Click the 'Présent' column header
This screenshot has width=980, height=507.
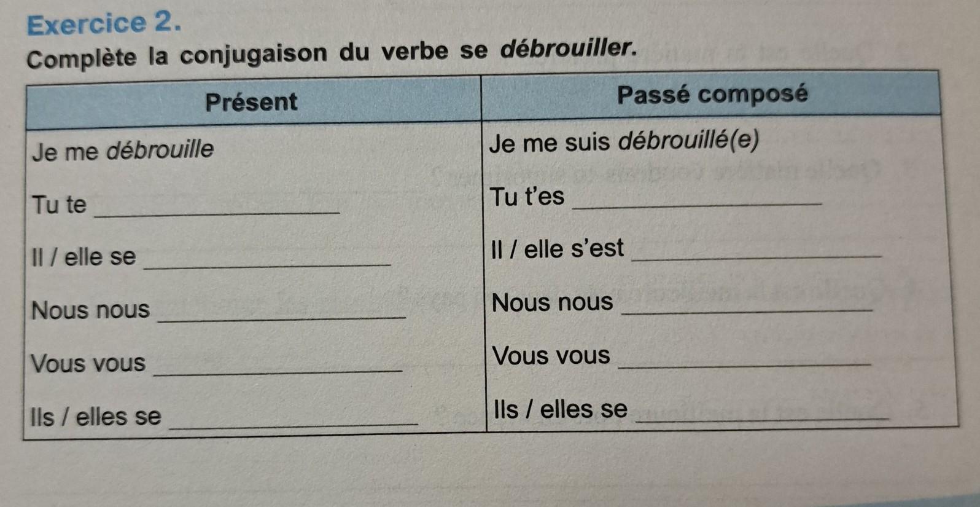251,101
